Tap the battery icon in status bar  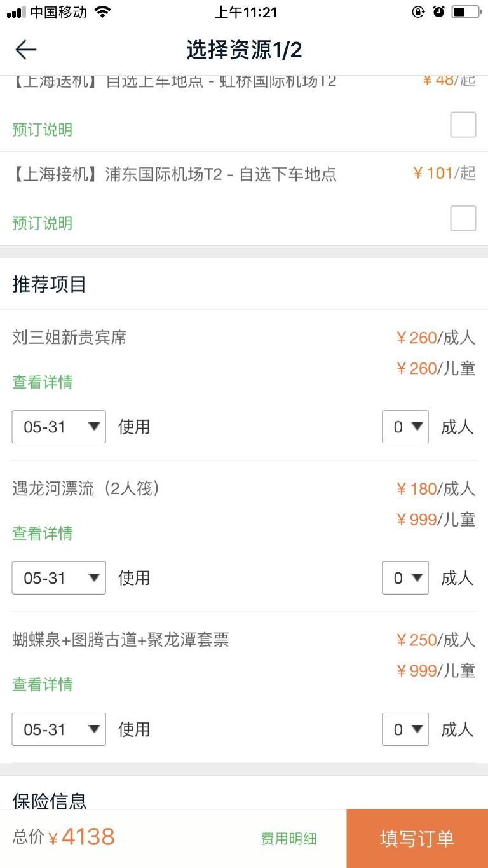466,12
